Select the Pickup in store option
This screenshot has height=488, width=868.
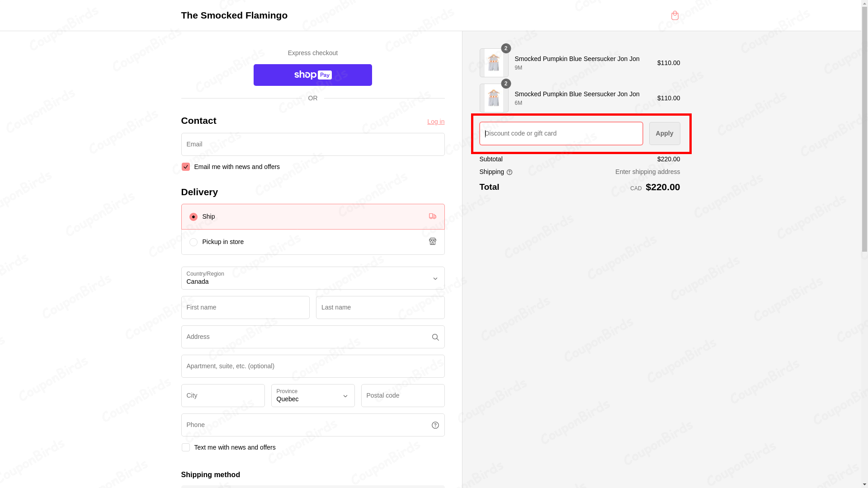[x=193, y=242]
